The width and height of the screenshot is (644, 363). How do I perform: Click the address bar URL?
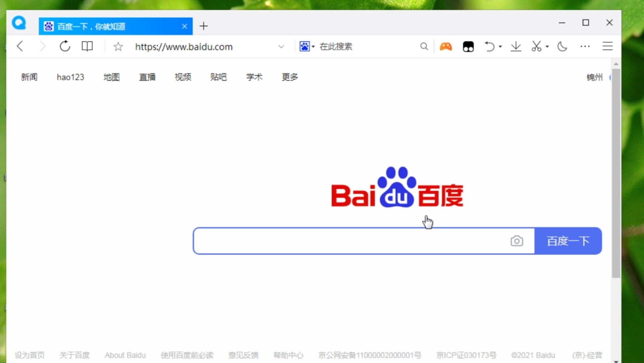pyautogui.click(x=184, y=47)
